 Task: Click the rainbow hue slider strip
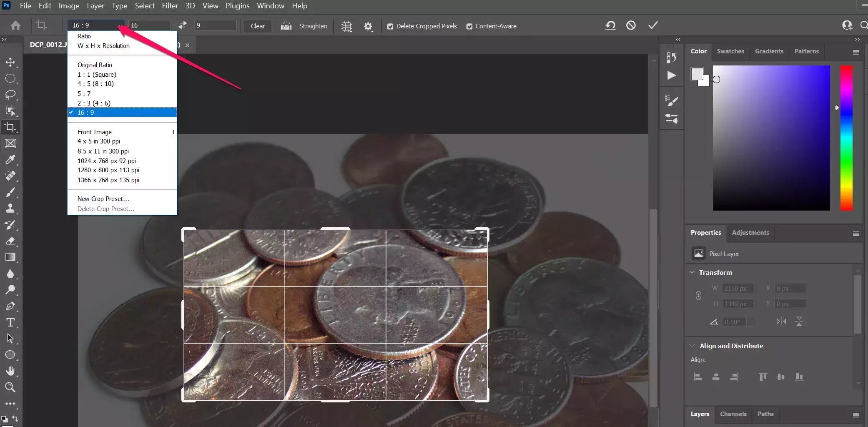click(x=846, y=138)
